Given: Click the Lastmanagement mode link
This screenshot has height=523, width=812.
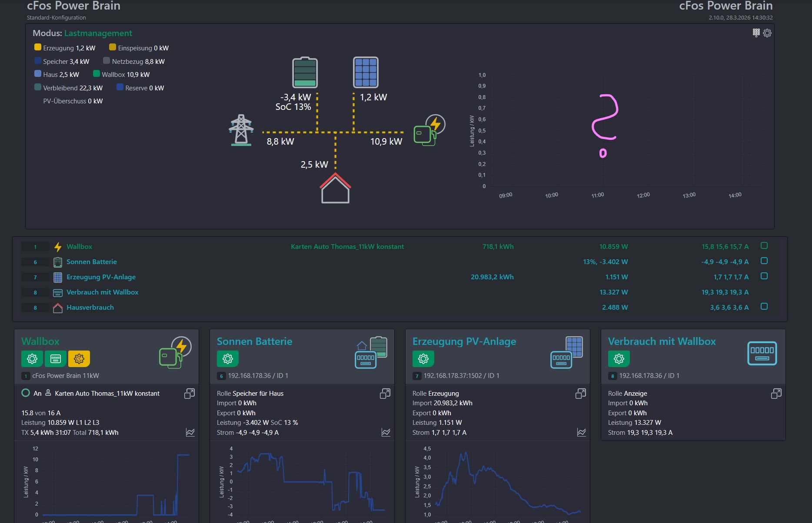Looking at the screenshot, I should click(98, 33).
